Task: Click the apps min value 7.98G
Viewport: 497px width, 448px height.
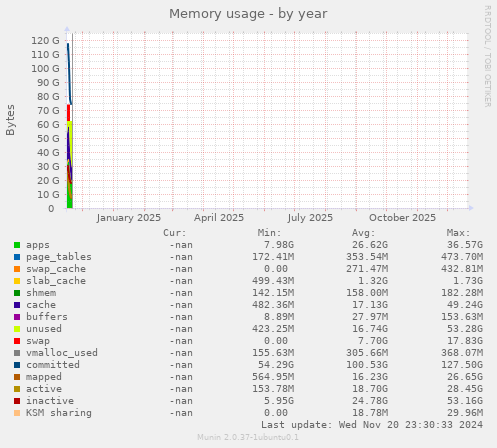Action: coord(279,245)
